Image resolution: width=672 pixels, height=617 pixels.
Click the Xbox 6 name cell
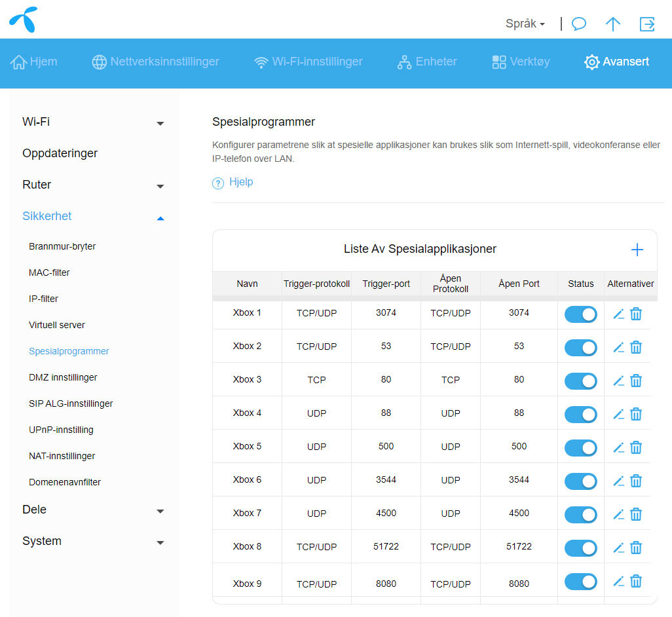pyautogui.click(x=248, y=480)
